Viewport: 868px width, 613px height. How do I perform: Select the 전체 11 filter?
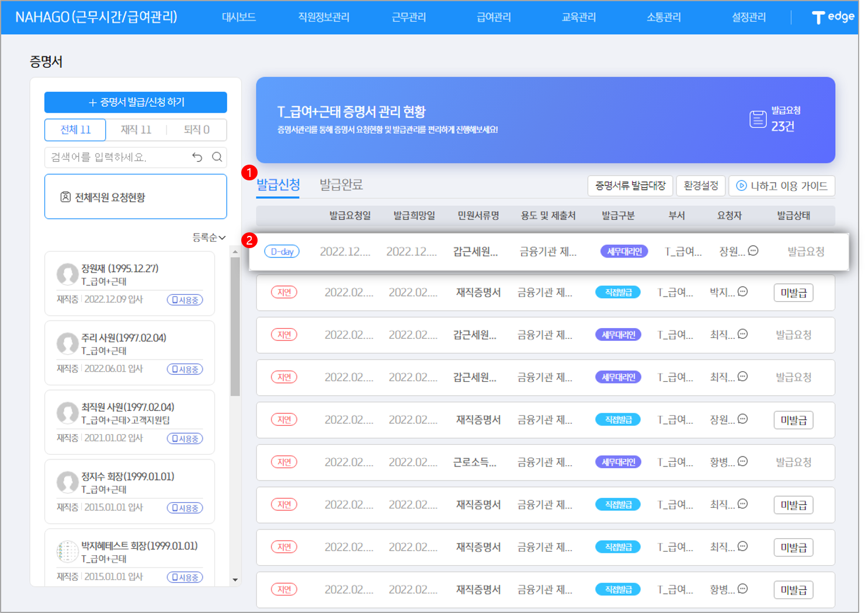point(75,130)
